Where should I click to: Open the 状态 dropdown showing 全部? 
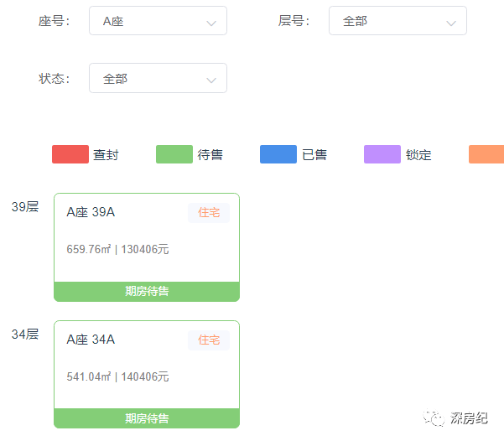tap(157, 78)
